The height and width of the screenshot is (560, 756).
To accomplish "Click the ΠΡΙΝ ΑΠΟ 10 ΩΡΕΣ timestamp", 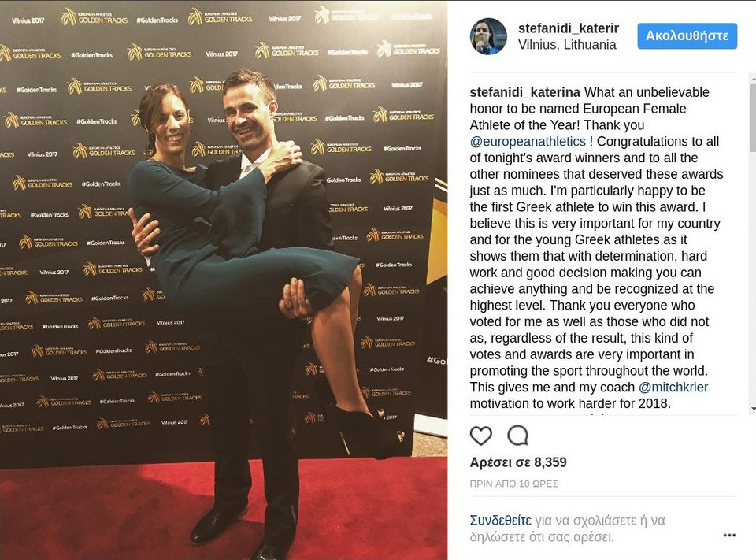I will coord(514,484).
